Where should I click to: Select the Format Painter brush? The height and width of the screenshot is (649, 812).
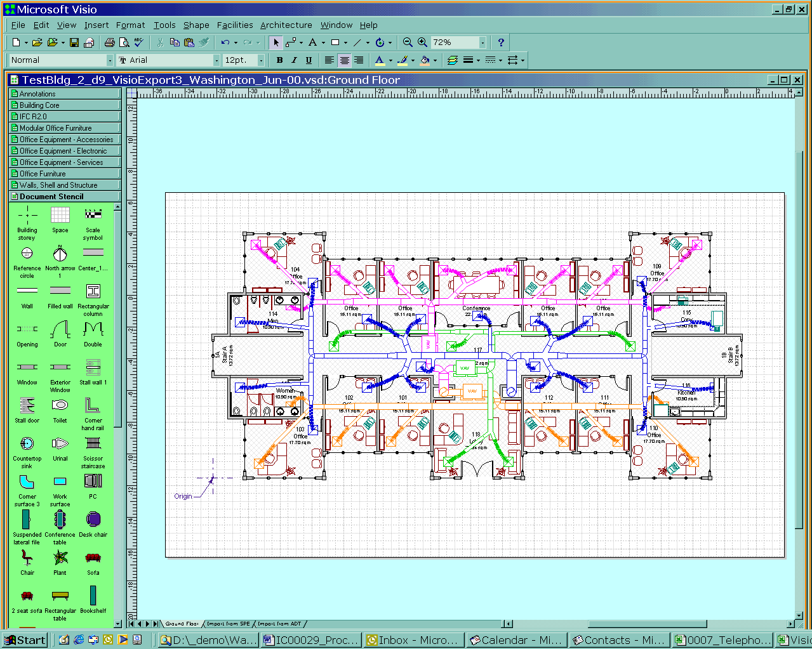(x=204, y=43)
